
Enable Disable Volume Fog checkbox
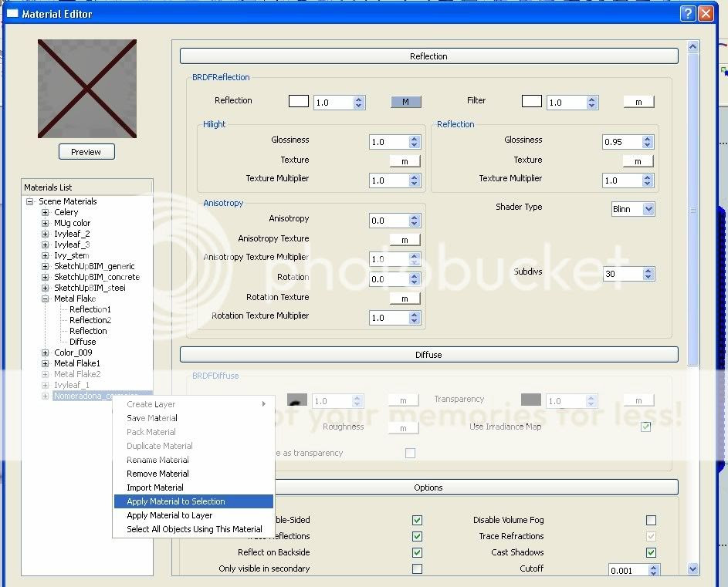click(x=651, y=520)
